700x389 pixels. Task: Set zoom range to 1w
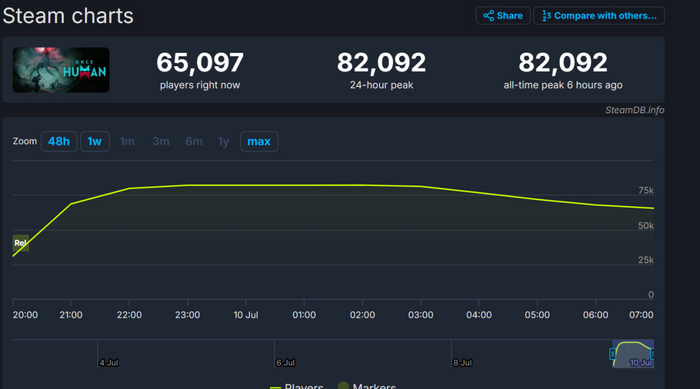(95, 142)
